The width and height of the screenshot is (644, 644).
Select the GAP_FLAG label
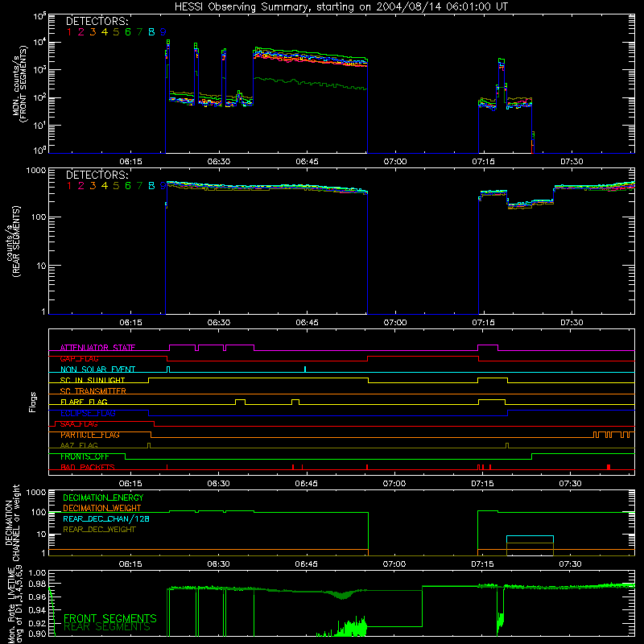click(x=79, y=359)
